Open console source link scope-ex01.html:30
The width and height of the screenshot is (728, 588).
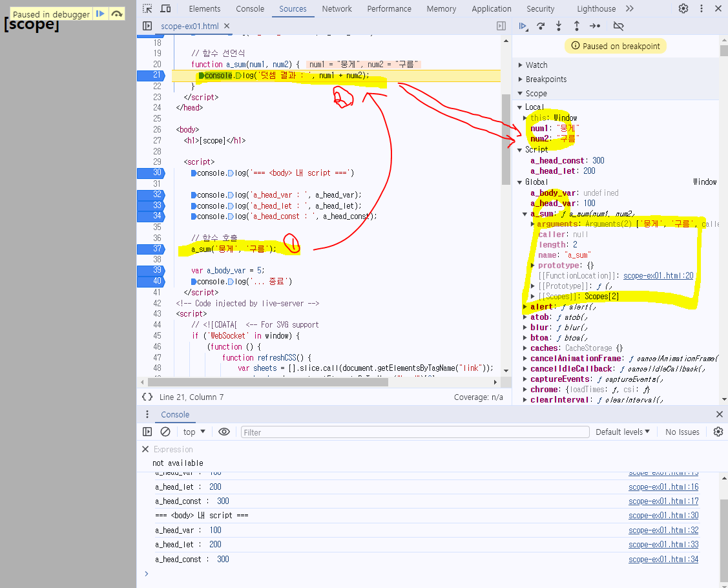coord(663,516)
